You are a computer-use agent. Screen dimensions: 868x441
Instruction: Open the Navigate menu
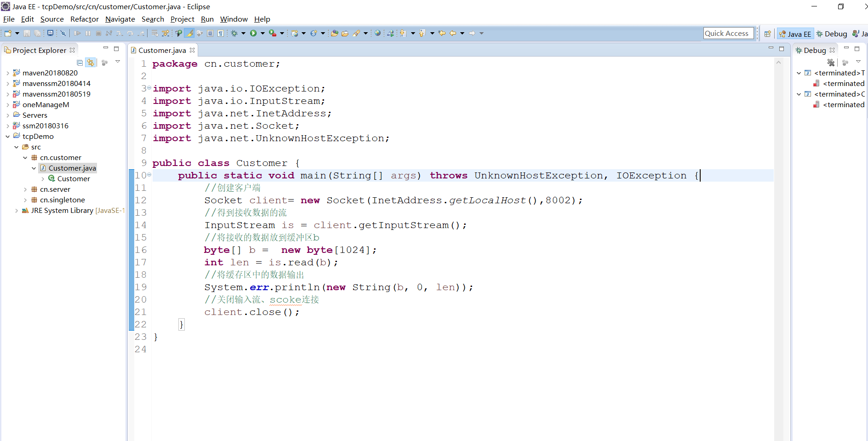point(120,19)
